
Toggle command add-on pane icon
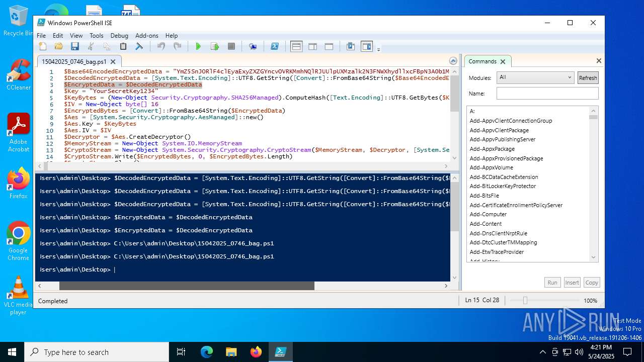click(367, 46)
